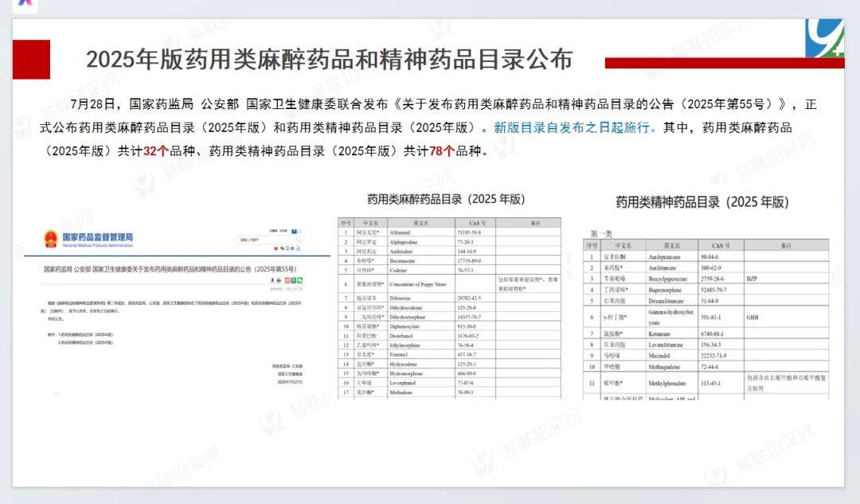The height and width of the screenshot is (504, 860).
Task: Select the CAS cell 6740-88-1
Action: tap(721, 334)
